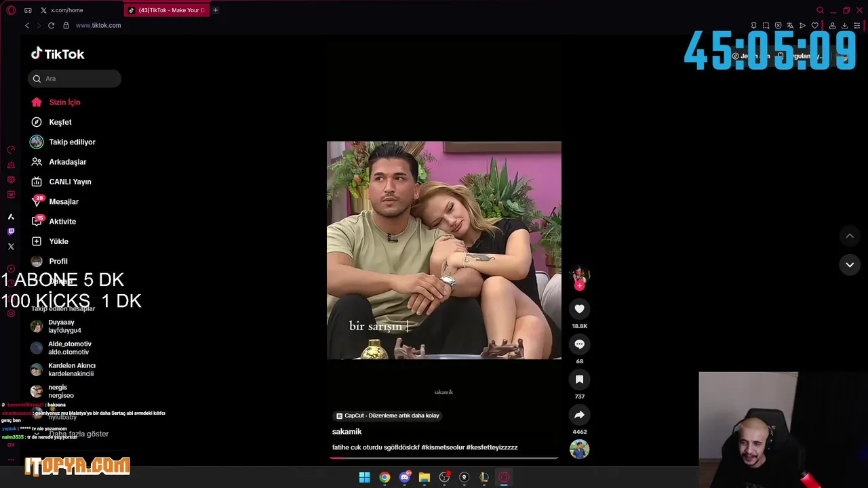This screenshot has height=488, width=868.
Task: Open the snapshot capture tool icon
Action: 766,26
